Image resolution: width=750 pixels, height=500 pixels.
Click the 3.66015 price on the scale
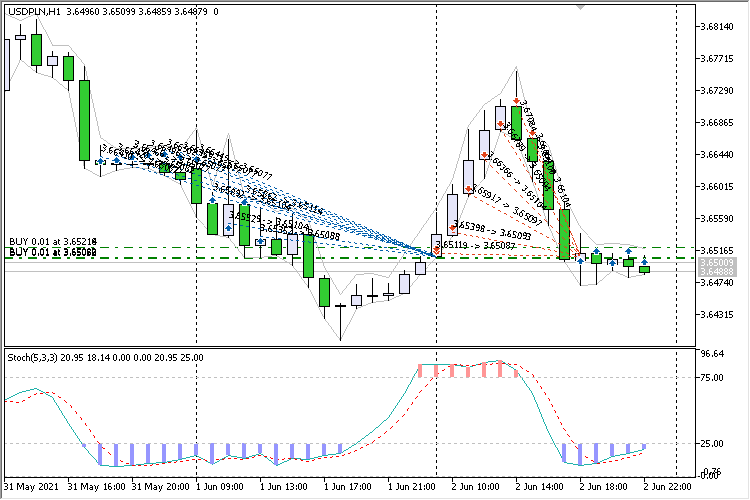(717, 186)
